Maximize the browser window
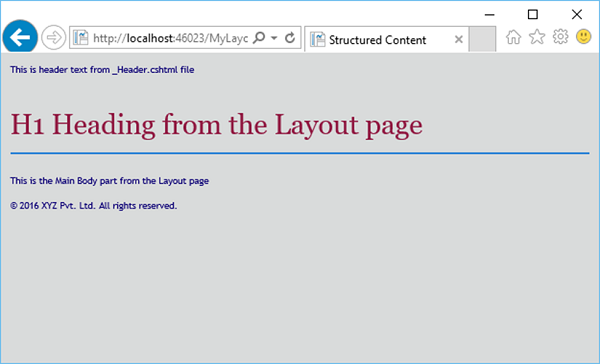600x364 pixels. [x=533, y=15]
